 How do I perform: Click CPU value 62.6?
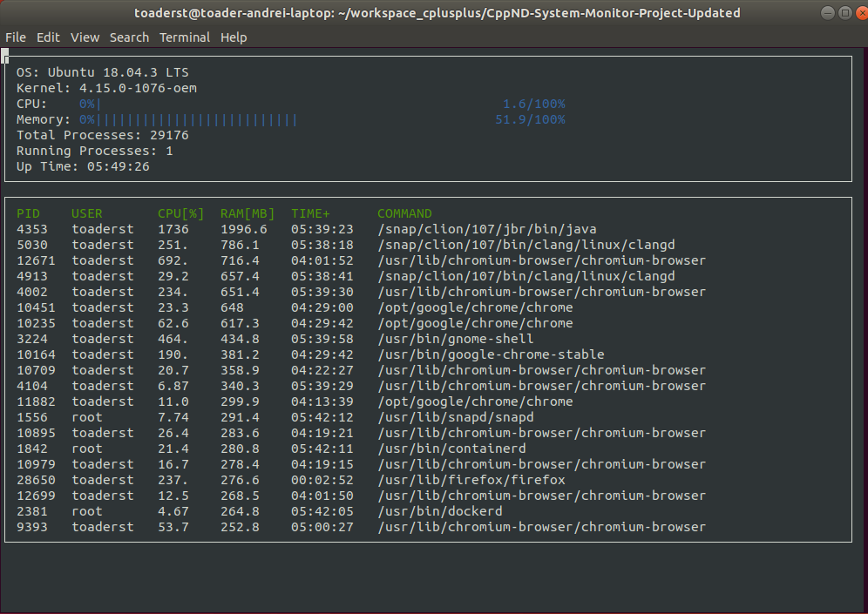pos(173,323)
